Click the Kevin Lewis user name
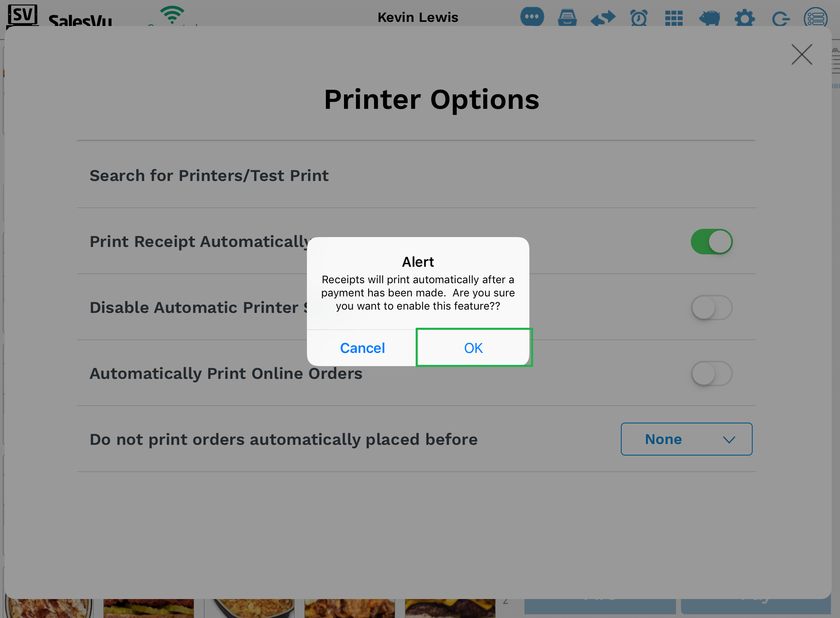 point(418,17)
